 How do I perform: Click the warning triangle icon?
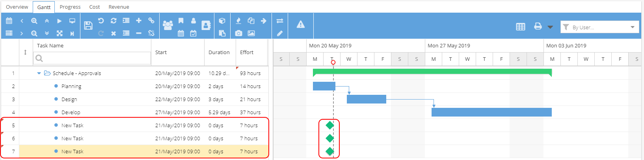[x=301, y=24]
